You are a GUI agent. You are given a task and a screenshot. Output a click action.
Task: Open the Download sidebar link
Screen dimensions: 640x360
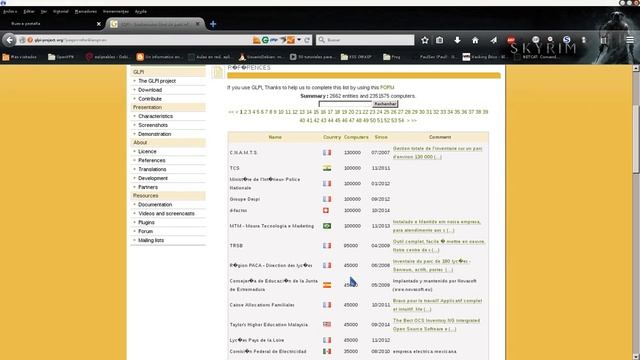(x=150, y=90)
